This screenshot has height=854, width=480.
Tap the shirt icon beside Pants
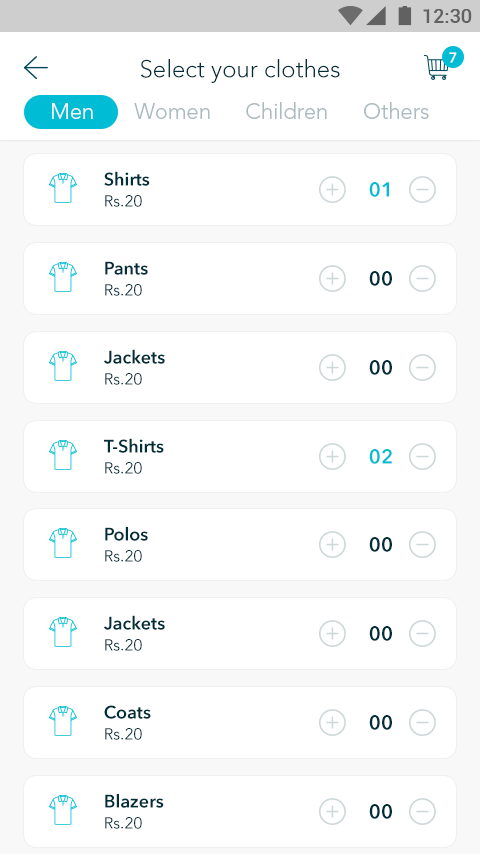pyautogui.click(x=63, y=277)
